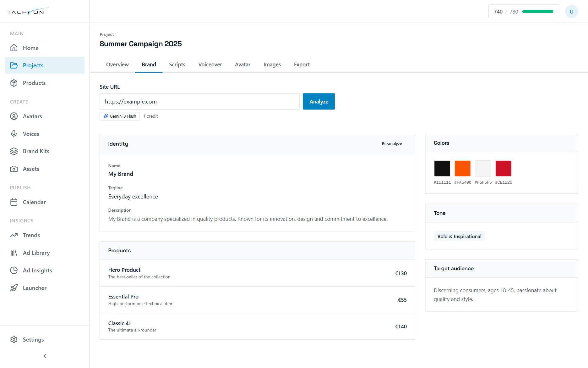588x368 pixels.
Task: Click the #CE1126 hex code label
Action: pos(504,182)
